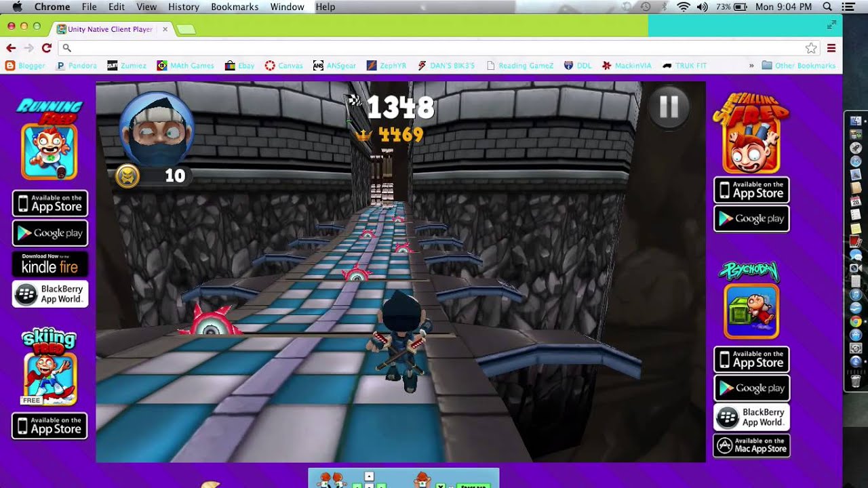Bookmark this page with star icon
868x488 pixels.
click(x=811, y=47)
